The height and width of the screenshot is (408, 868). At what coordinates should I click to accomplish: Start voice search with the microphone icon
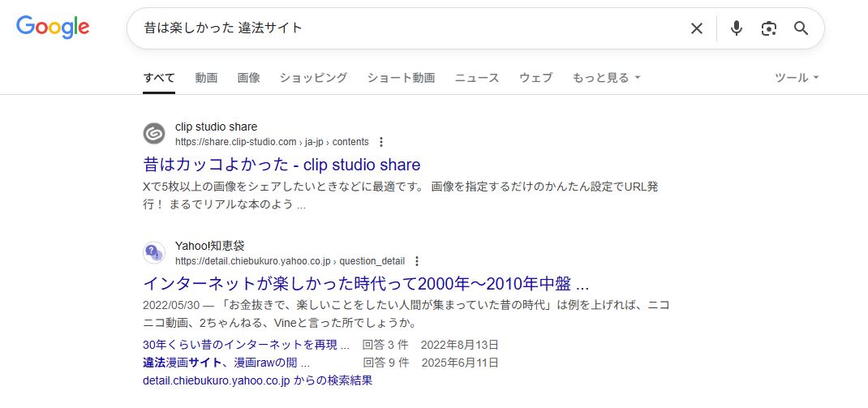click(736, 28)
